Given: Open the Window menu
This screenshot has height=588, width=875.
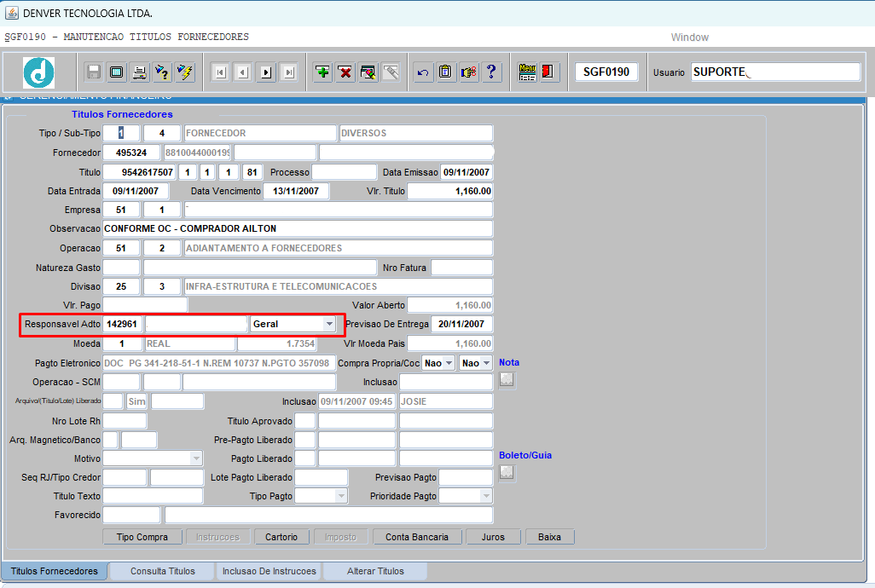Looking at the screenshot, I should point(689,37).
